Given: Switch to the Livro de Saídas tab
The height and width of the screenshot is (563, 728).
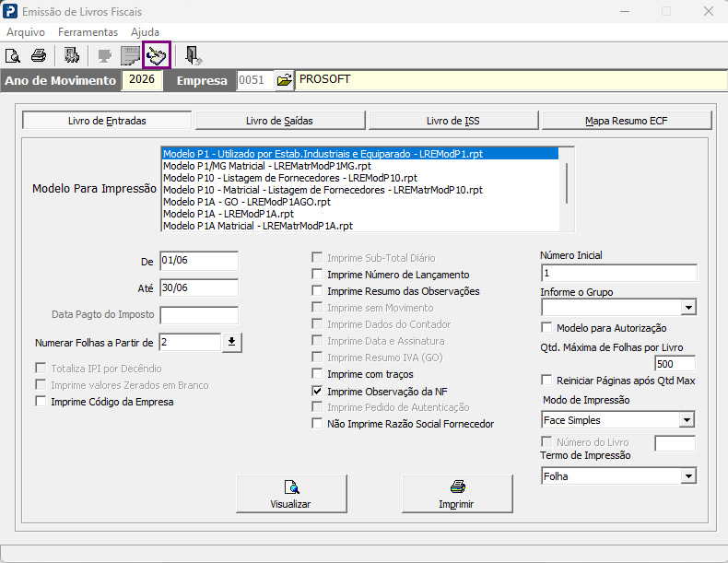Looking at the screenshot, I should point(280,121).
